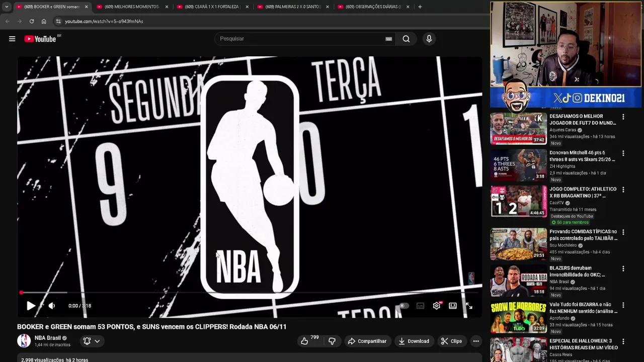
Task: Toggle autoplay switch in player
Action: pyautogui.click(x=404, y=306)
